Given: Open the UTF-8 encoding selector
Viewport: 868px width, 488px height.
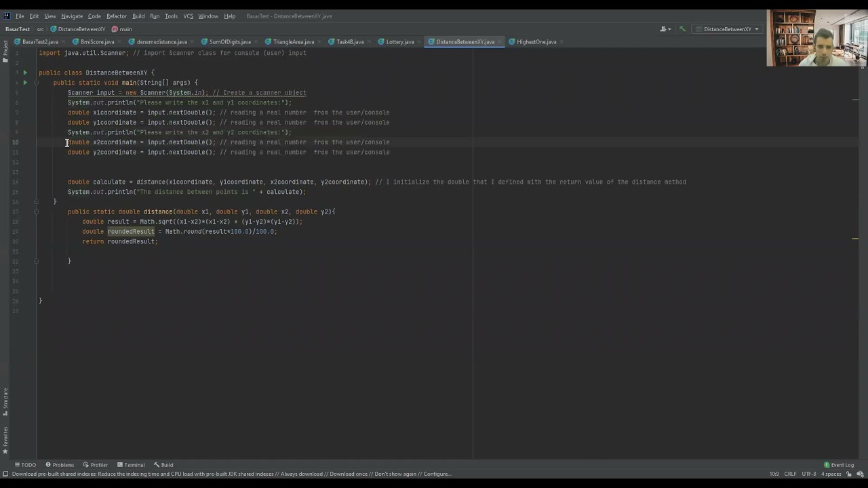Looking at the screenshot, I should 809,474.
